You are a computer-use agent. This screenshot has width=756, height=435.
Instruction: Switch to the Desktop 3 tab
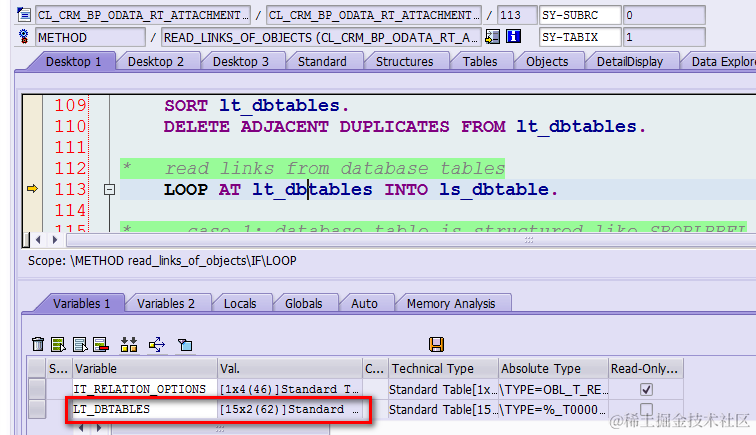[x=241, y=62]
